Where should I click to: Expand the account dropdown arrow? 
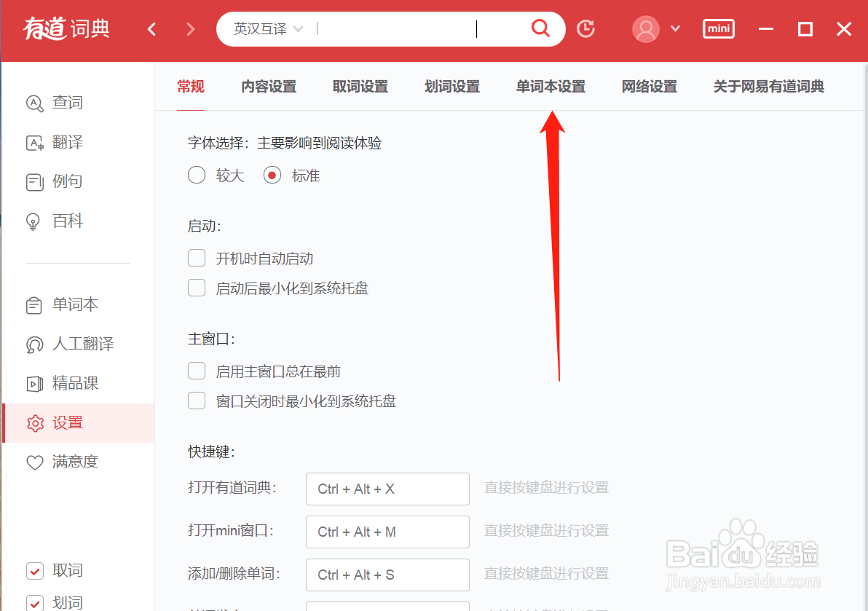tap(675, 28)
